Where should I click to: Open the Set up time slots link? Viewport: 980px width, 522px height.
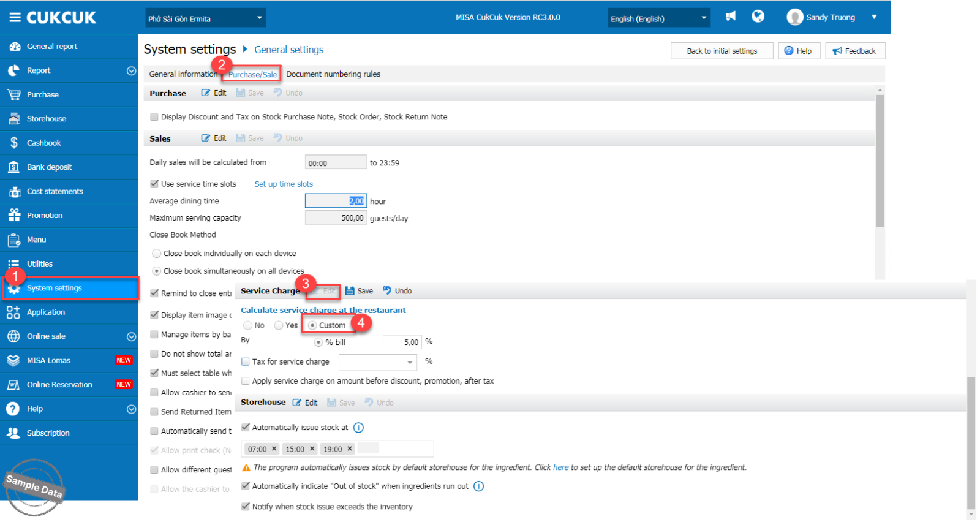point(284,184)
